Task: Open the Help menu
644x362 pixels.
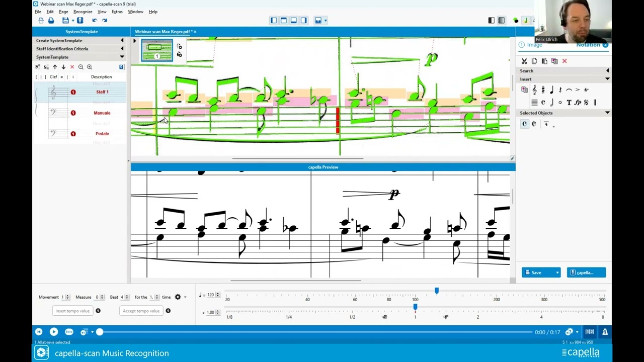Action: point(153,12)
